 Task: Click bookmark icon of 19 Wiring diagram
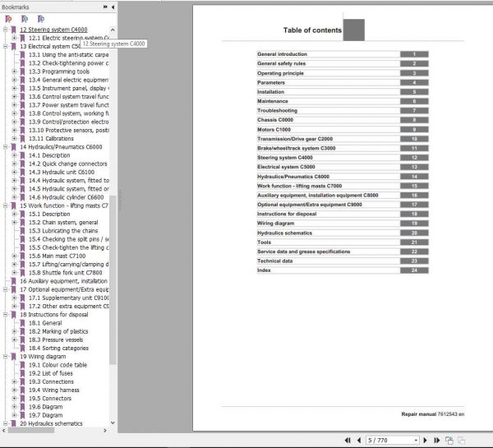point(13,357)
